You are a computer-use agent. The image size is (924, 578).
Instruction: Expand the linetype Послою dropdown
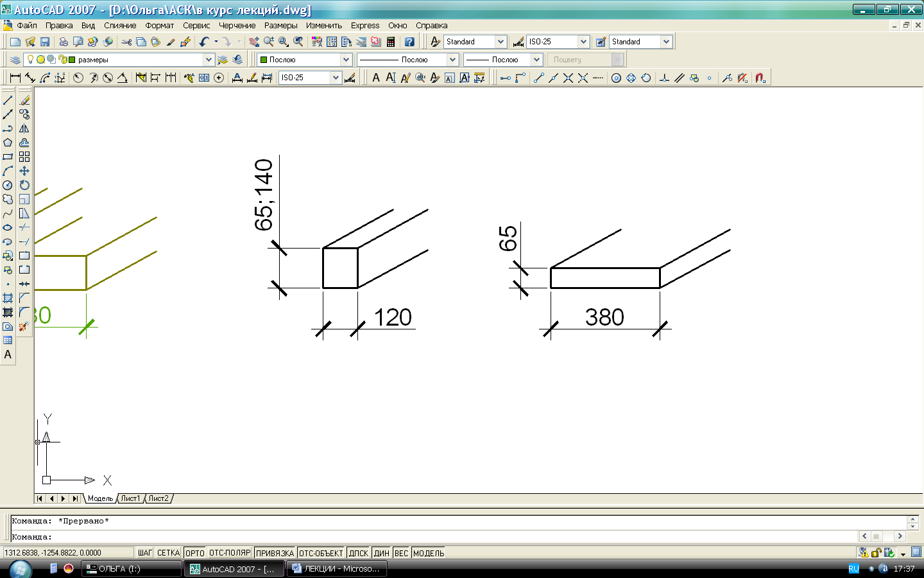[452, 60]
